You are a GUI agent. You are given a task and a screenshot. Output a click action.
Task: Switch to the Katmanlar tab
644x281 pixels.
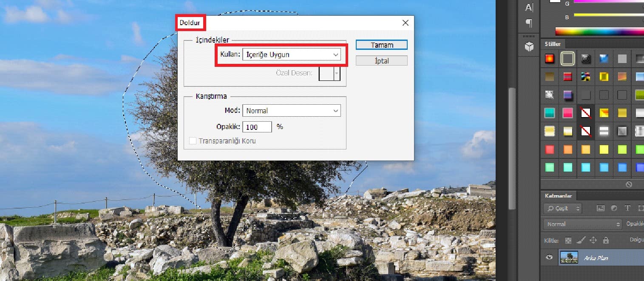click(x=559, y=196)
